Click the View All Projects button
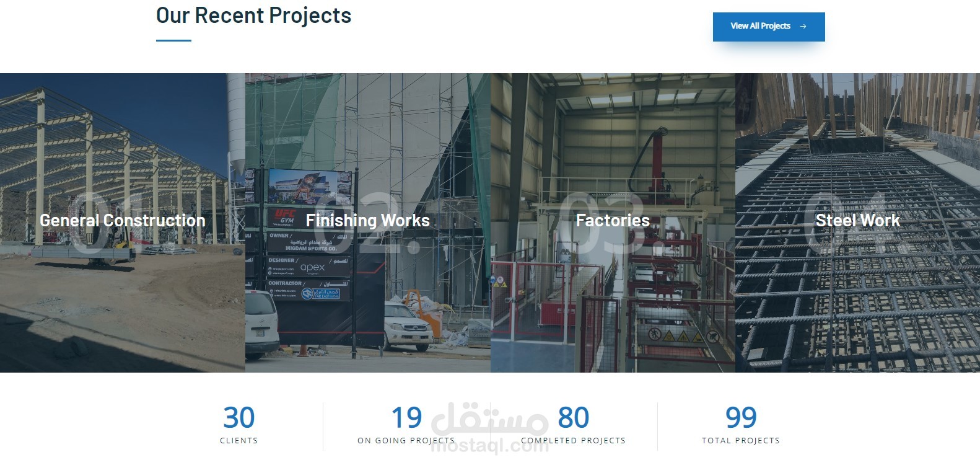This screenshot has width=980, height=465. (769, 27)
